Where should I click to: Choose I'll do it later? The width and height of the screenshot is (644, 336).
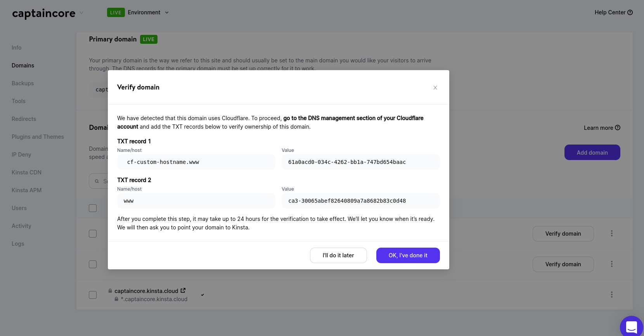tap(338, 255)
